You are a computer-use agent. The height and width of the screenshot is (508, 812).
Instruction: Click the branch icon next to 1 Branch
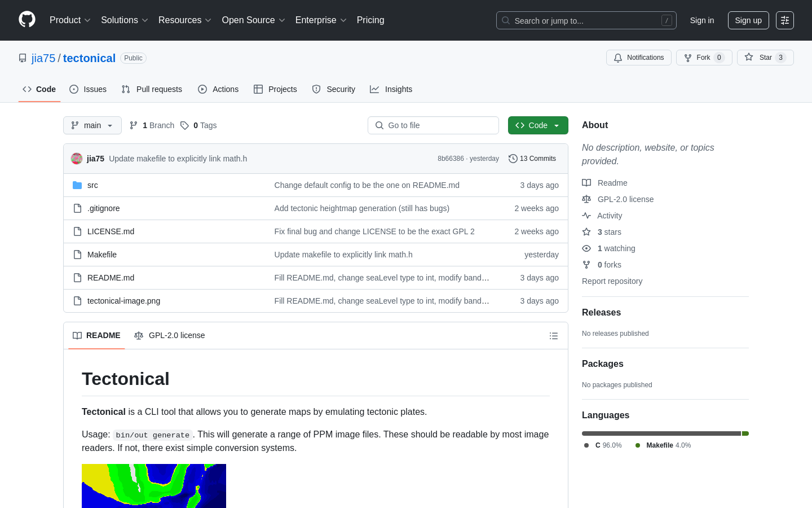pos(134,125)
